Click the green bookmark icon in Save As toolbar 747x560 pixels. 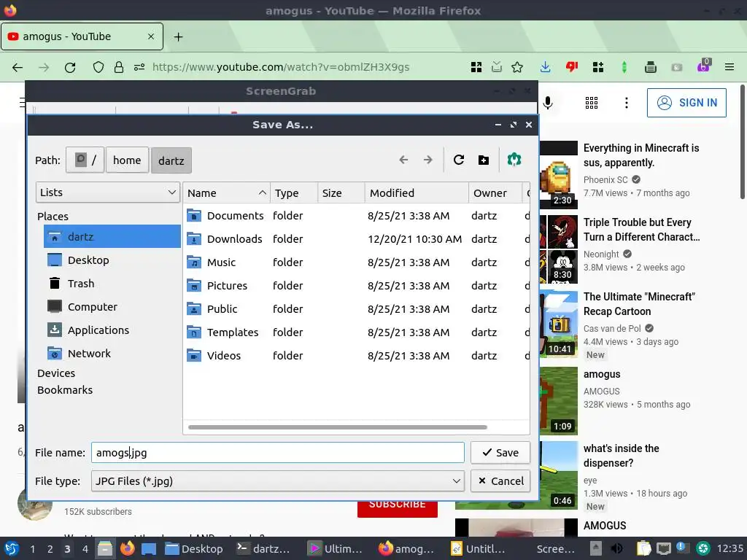514,160
